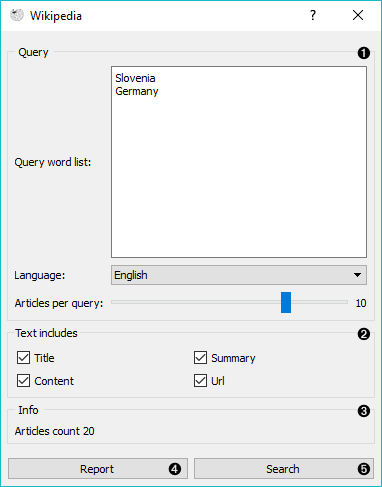Click the Articles count 20 info text

[x=54, y=431]
